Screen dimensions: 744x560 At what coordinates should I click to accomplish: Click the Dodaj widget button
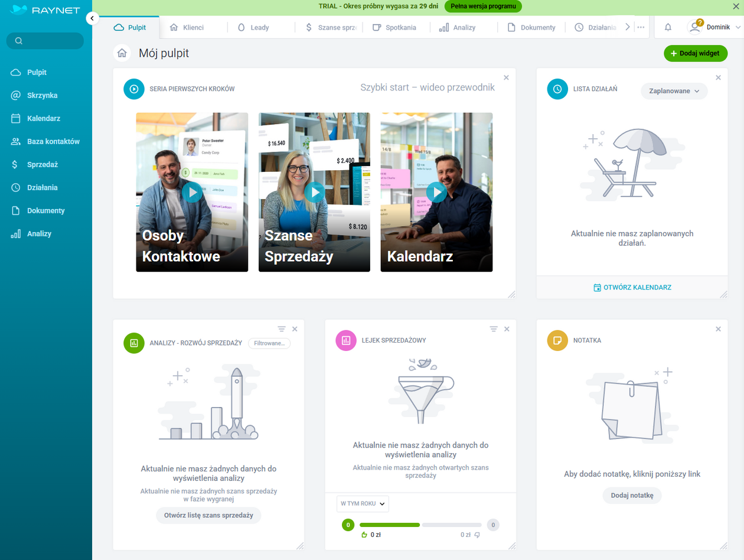[x=695, y=53]
